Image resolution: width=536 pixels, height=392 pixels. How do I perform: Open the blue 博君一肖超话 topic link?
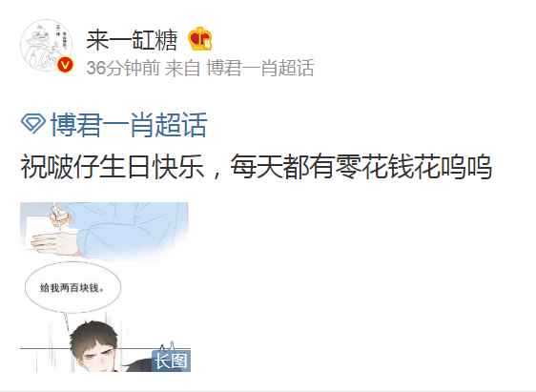(129, 125)
